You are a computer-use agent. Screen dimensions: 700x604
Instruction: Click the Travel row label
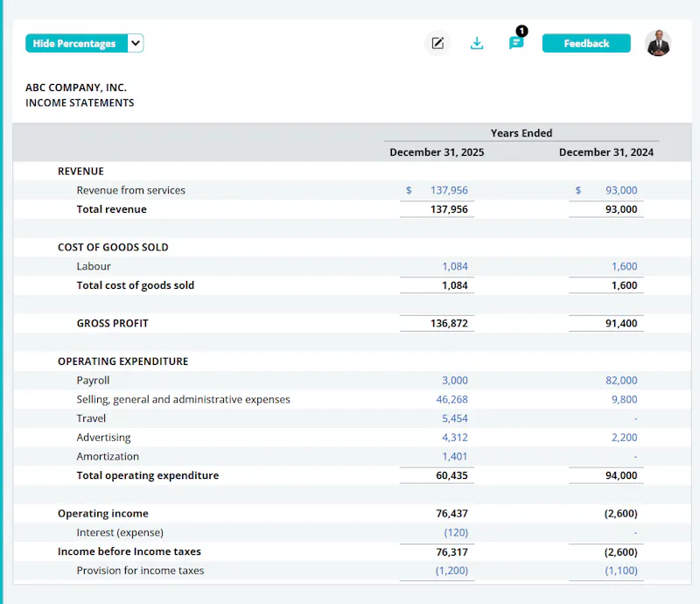(x=91, y=418)
